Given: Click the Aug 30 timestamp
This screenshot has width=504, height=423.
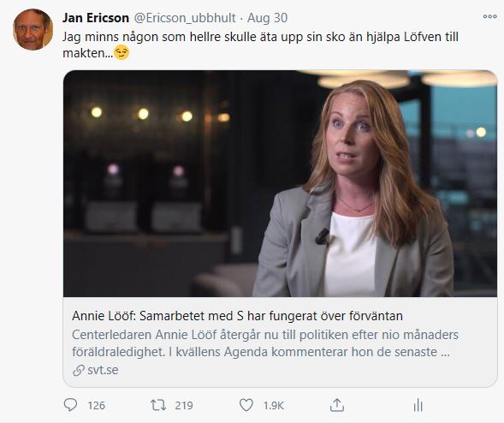Looking at the screenshot, I should pyautogui.click(x=267, y=18).
